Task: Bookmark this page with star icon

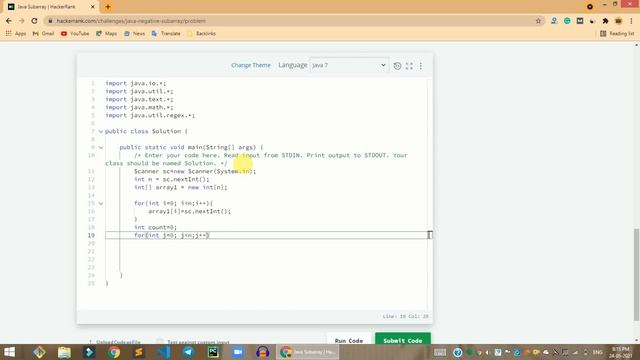Action: (x=538, y=21)
